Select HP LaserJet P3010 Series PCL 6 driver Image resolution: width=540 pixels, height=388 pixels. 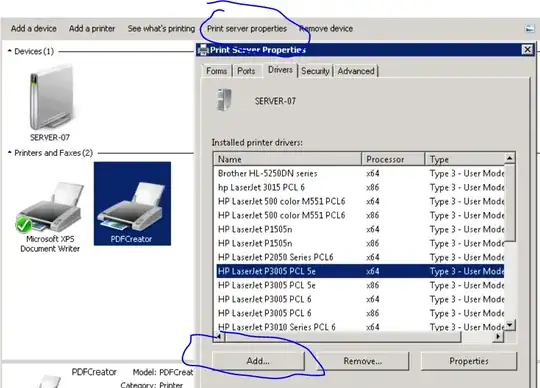(x=360, y=326)
